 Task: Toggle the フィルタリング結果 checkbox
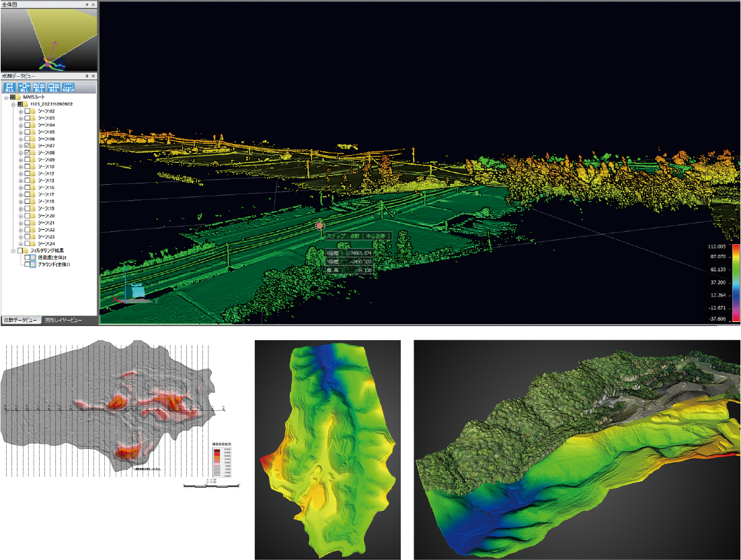pyautogui.click(x=20, y=251)
